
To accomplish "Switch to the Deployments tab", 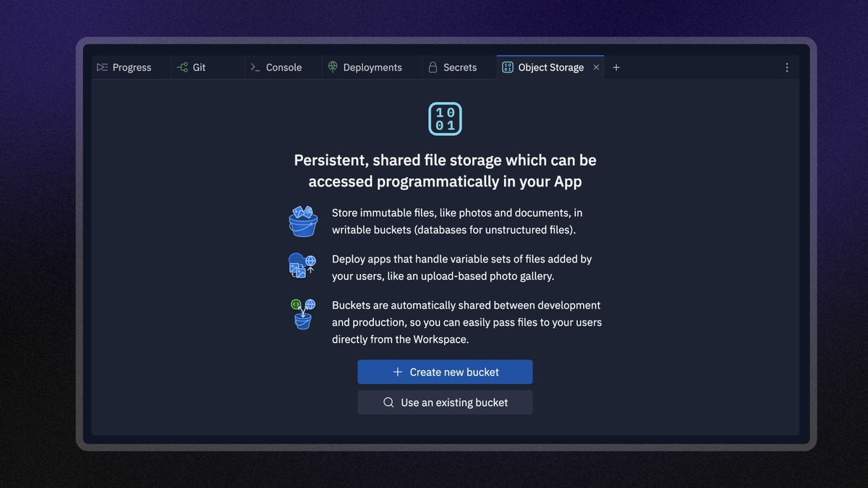I will [366, 67].
